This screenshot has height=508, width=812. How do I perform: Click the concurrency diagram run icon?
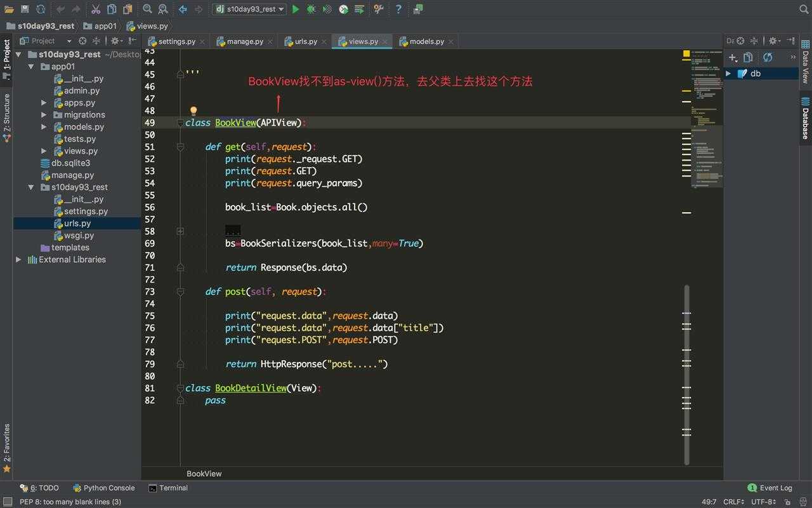[359, 9]
